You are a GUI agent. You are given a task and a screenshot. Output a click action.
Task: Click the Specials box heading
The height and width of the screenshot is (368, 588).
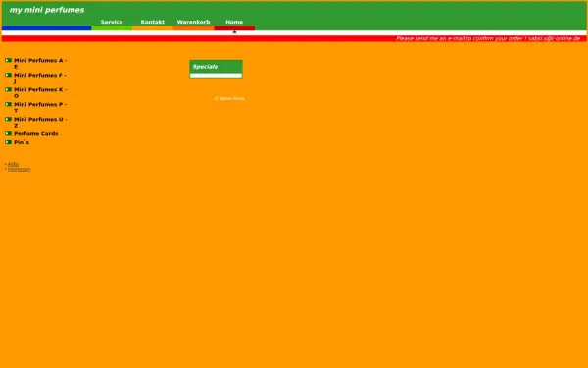coord(205,67)
